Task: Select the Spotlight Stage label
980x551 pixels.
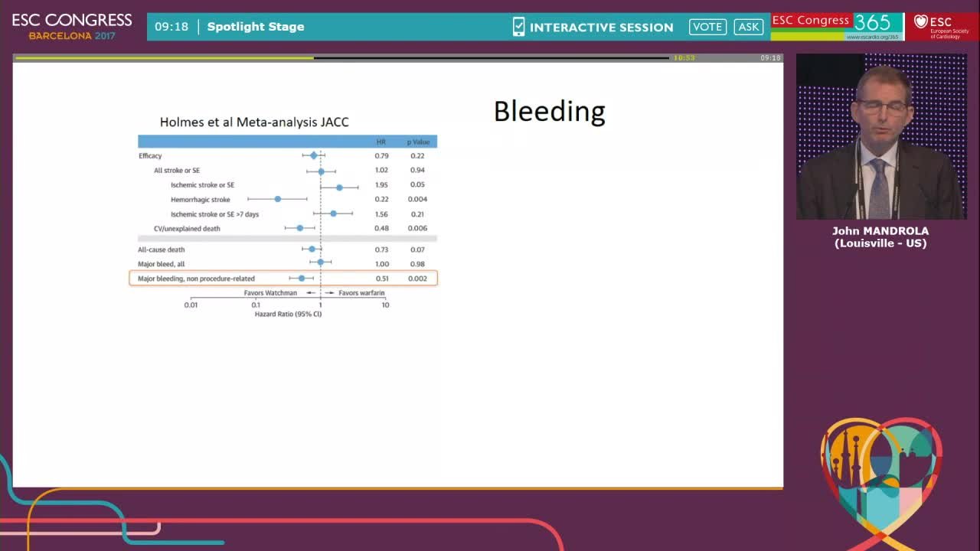Action: [256, 27]
